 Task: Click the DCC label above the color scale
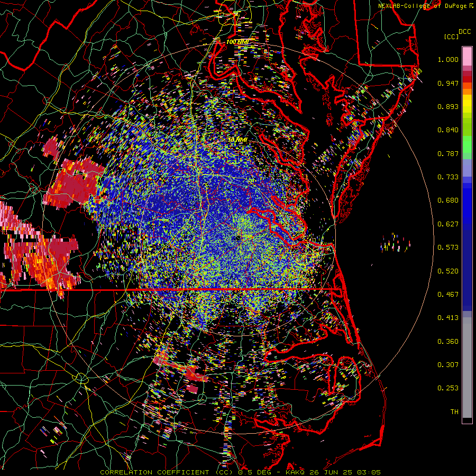click(465, 32)
